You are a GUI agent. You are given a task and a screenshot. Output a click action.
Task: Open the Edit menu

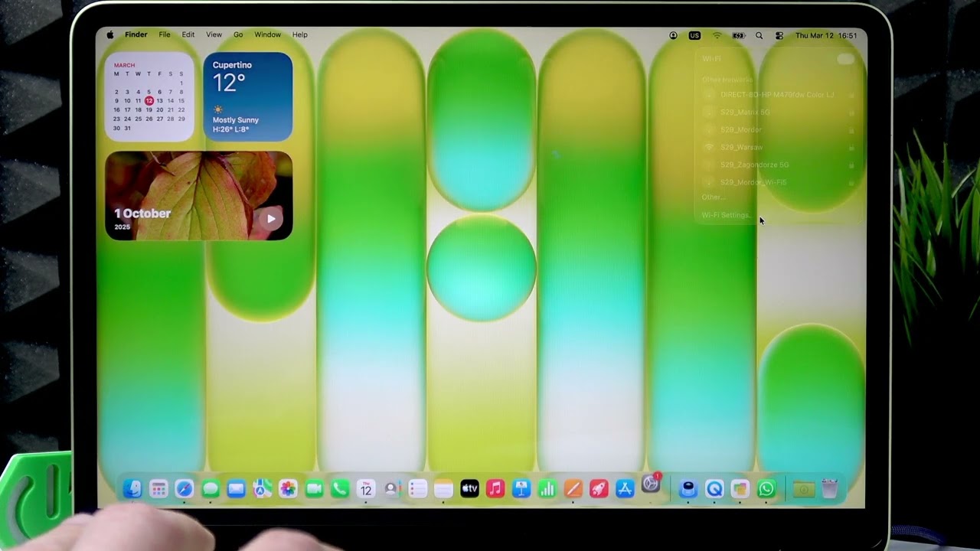tap(188, 34)
